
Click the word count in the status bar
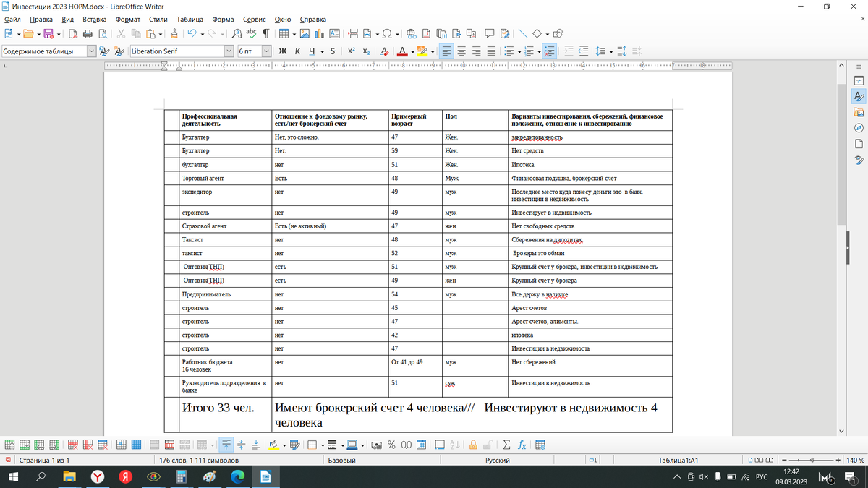click(x=197, y=461)
